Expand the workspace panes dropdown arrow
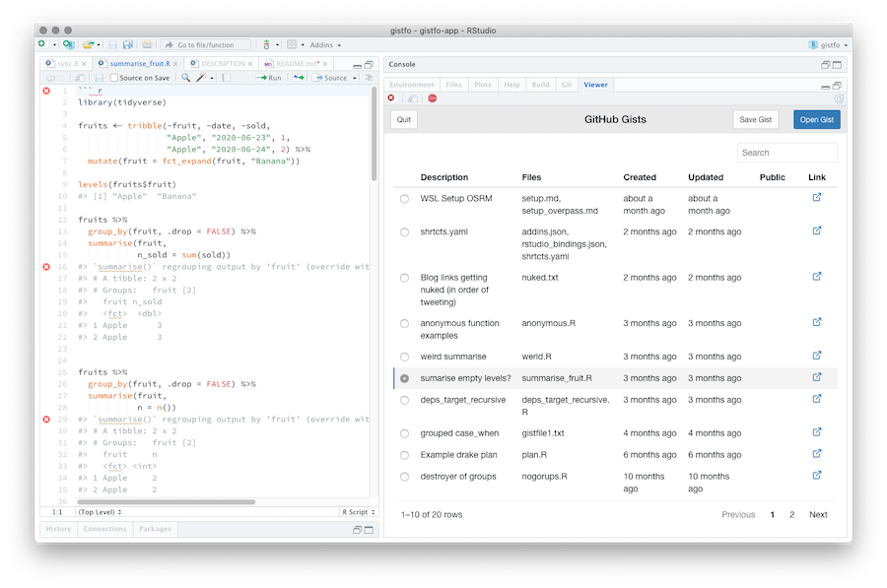Image resolution: width=887 pixels, height=588 pixels. click(303, 45)
